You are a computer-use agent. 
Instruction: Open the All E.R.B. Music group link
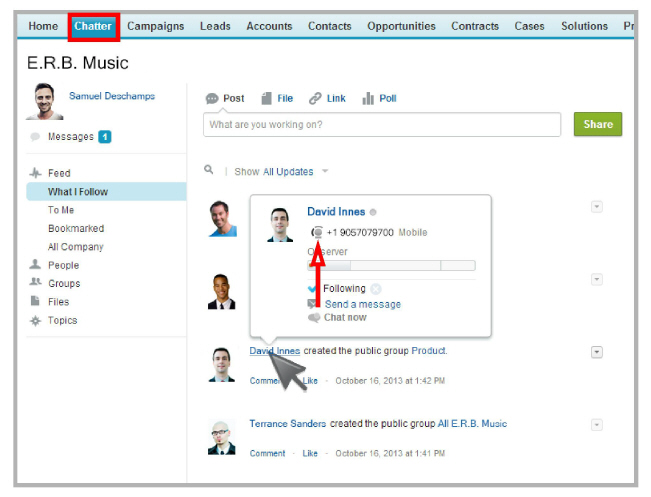coord(472,424)
